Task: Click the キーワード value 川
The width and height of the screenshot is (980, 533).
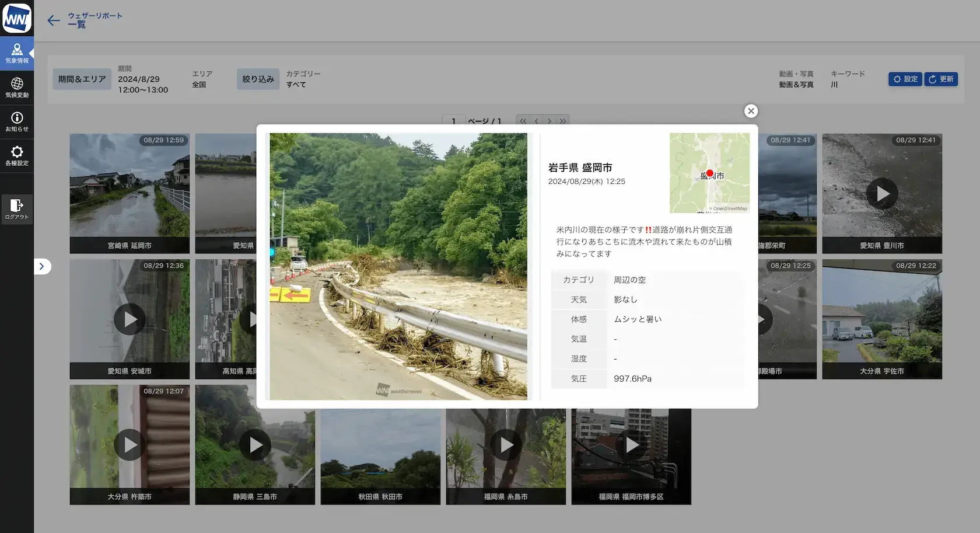Action: click(834, 85)
